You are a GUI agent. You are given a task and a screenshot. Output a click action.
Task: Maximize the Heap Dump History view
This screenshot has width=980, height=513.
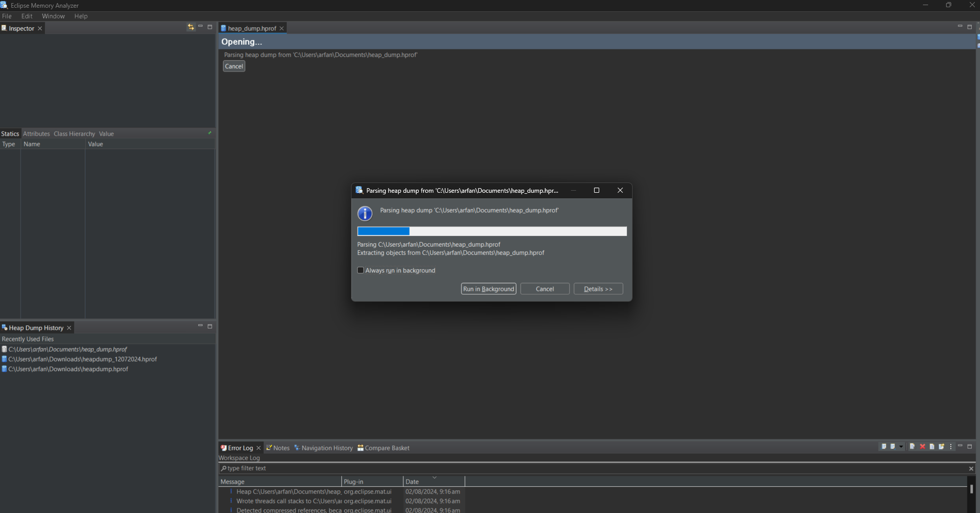(x=210, y=326)
